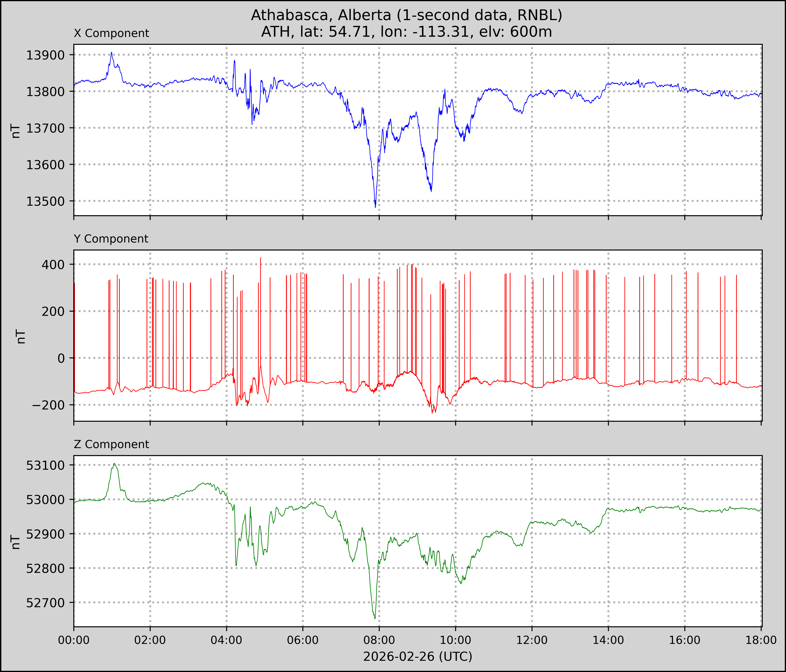The image size is (786, 672).
Task: Click the 12:00 time axis label
Action: click(532, 640)
